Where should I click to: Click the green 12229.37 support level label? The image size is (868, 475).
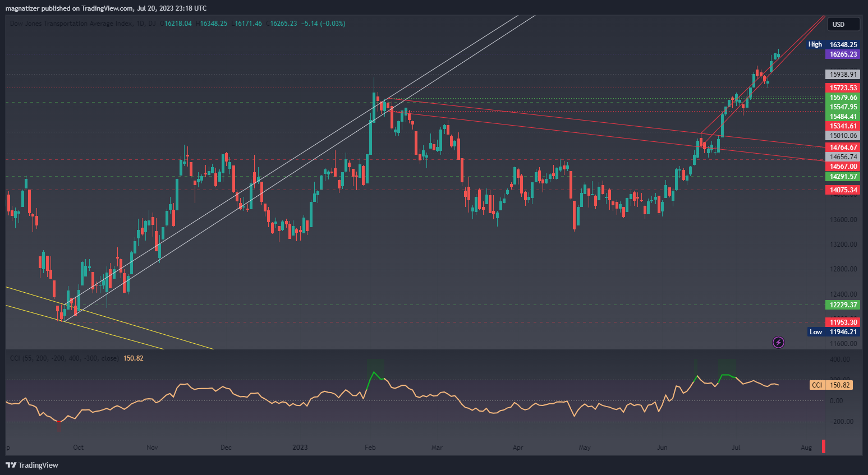point(843,305)
